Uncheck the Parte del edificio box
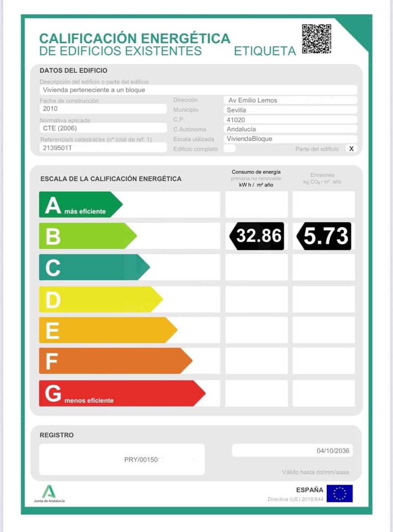The width and height of the screenshot is (393, 532). (351, 149)
